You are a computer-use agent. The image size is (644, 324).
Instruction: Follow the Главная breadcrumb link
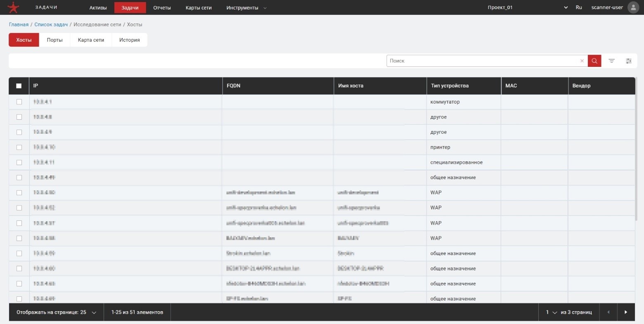coord(19,24)
